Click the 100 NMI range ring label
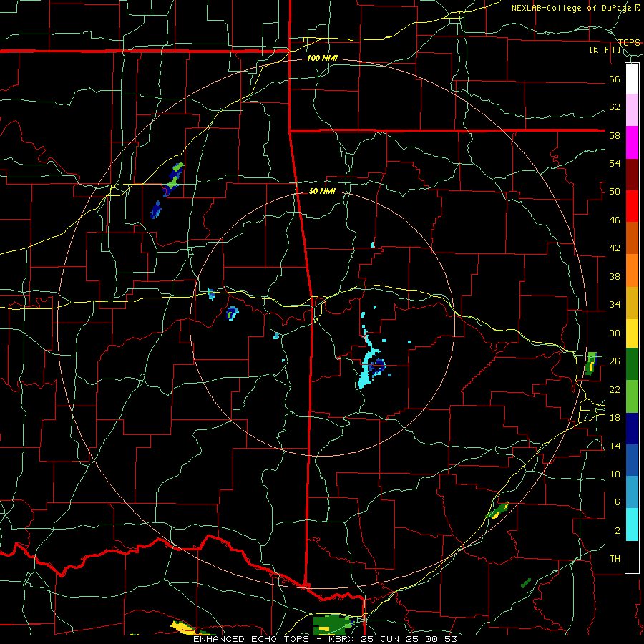Viewport: 644px width, 644px height. coord(322,58)
